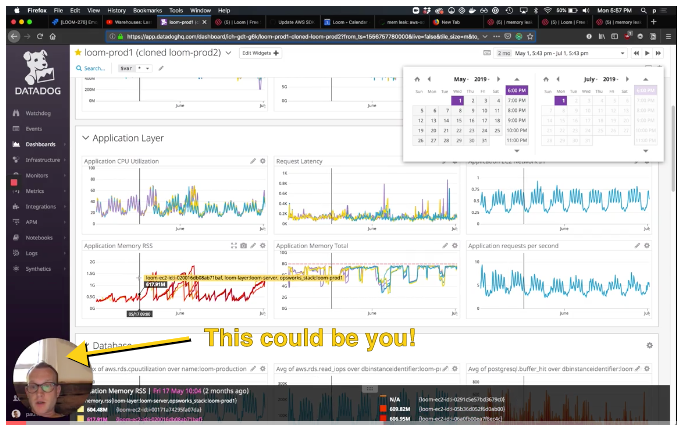Image resolution: width=684 pixels, height=435 pixels.
Task: Open the macOS Spotlight search
Action: tap(643, 10)
